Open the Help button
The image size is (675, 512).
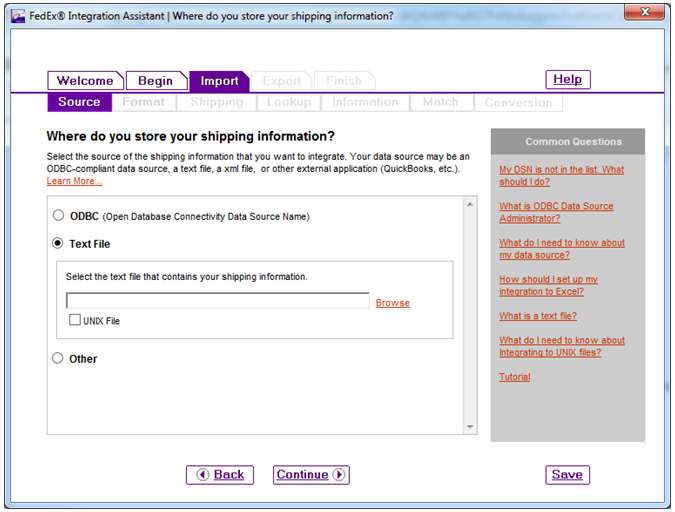coord(568,79)
